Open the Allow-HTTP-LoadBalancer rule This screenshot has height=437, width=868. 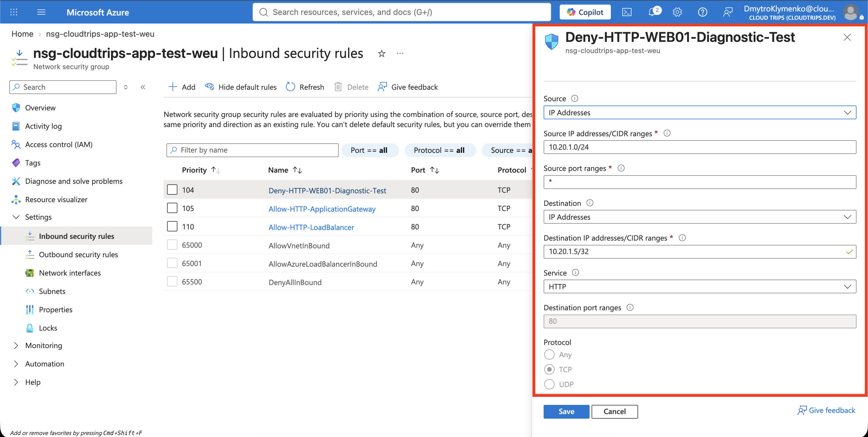coord(311,227)
